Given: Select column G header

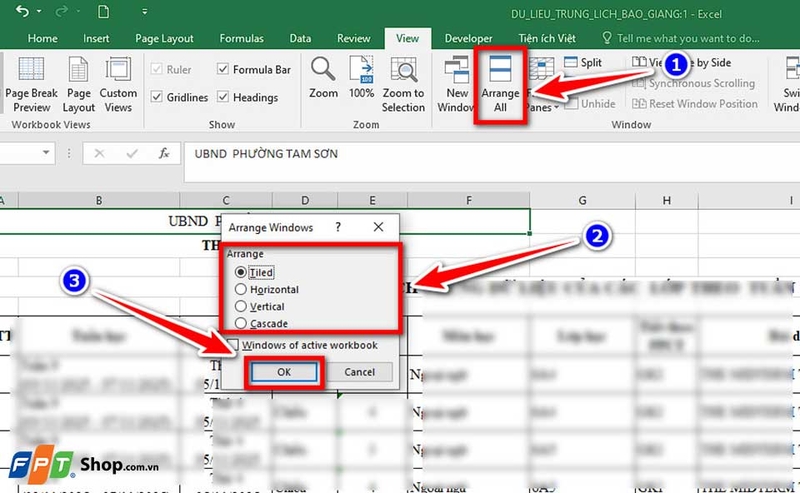Looking at the screenshot, I should (x=582, y=200).
